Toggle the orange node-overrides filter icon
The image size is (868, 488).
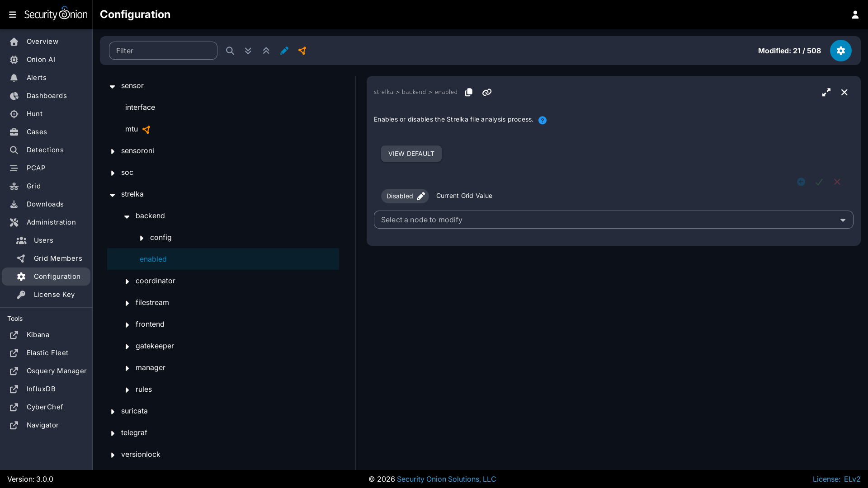[302, 51]
